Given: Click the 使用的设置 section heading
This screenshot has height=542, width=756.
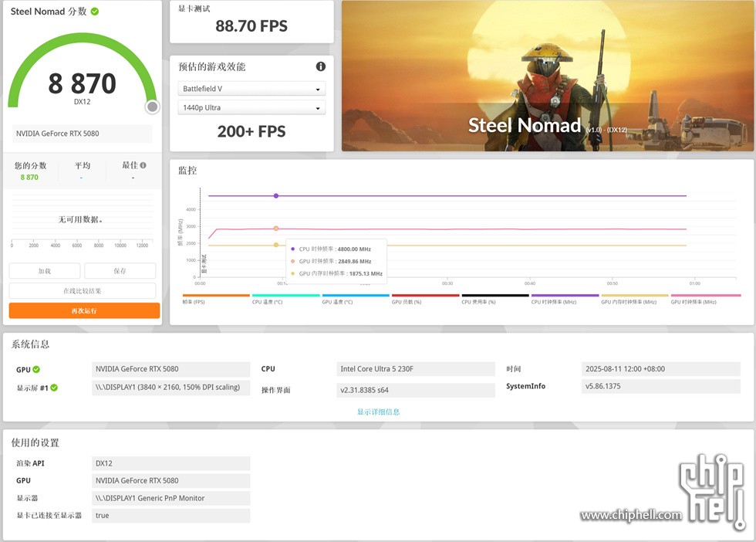Looking at the screenshot, I should (x=35, y=442).
